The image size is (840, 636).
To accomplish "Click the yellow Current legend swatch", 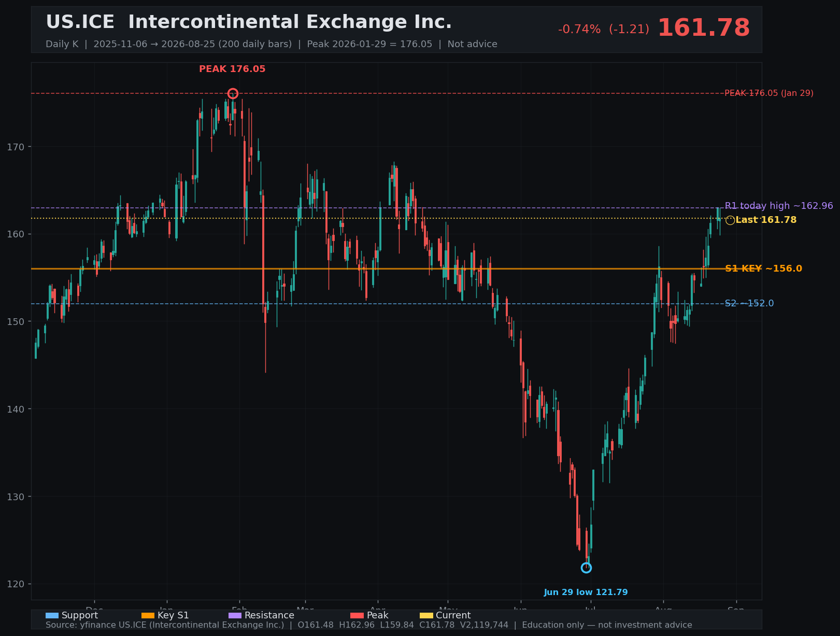I will [426, 616].
